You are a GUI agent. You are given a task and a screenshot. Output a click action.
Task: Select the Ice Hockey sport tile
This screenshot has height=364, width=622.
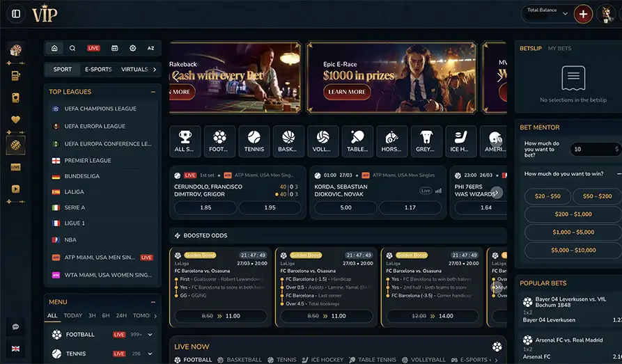click(x=460, y=141)
